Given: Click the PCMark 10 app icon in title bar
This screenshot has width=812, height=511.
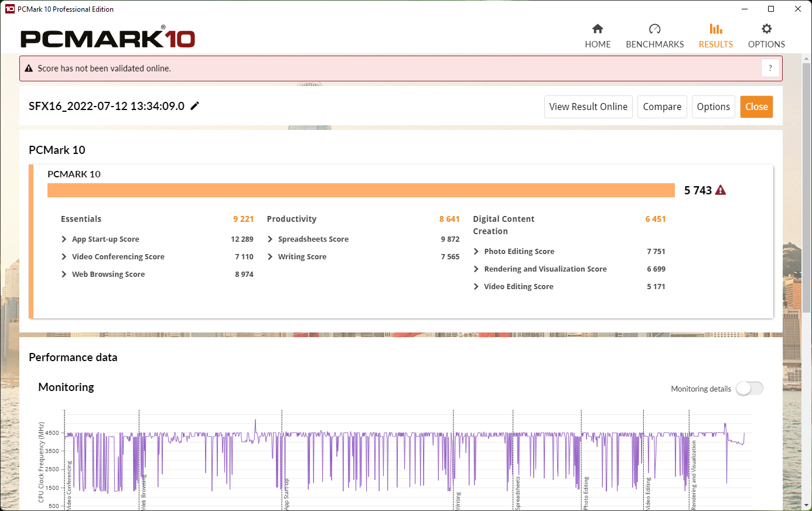Looking at the screenshot, I should pyautogui.click(x=10, y=9).
